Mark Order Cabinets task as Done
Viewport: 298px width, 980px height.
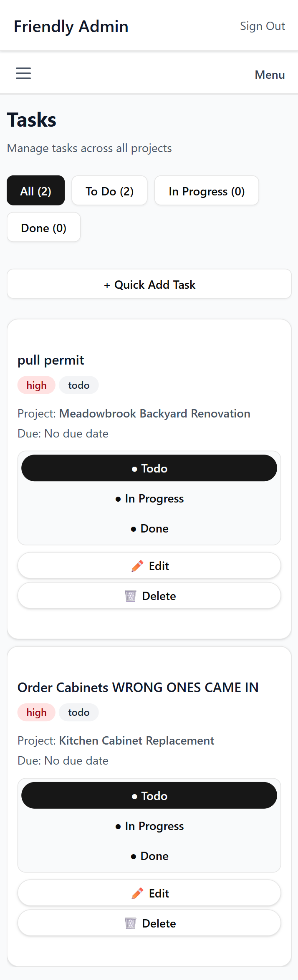(x=149, y=856)
